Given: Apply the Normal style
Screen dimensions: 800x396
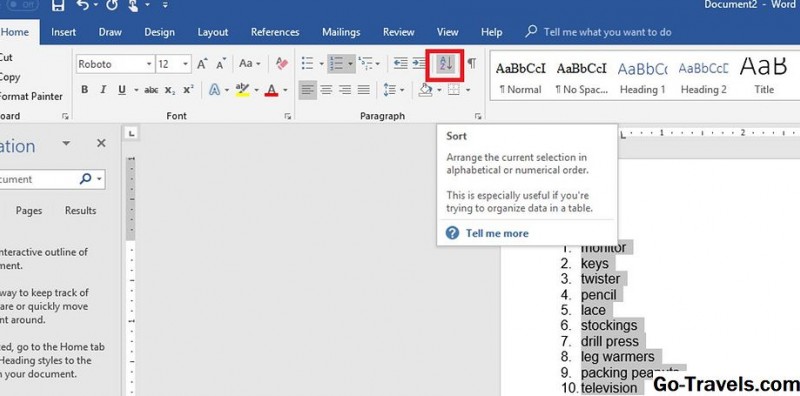Looking at the screenshot, I should click(520, 76).
